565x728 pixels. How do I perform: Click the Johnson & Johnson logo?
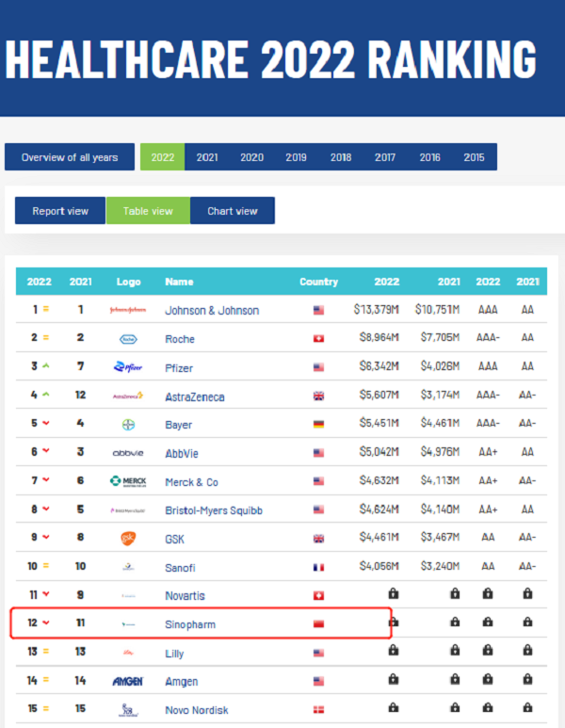[128, 310]
